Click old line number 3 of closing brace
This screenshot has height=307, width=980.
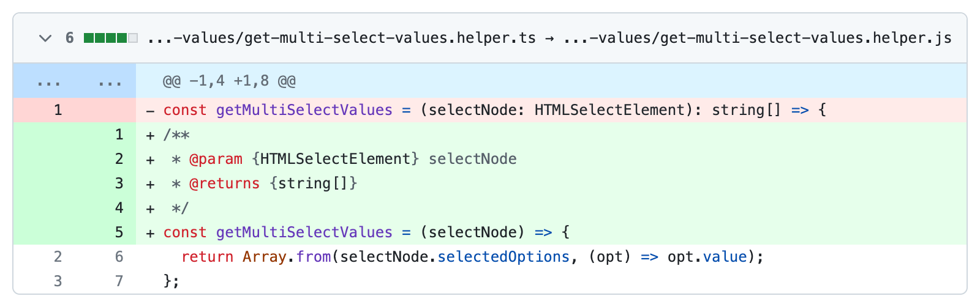(58, 281)
